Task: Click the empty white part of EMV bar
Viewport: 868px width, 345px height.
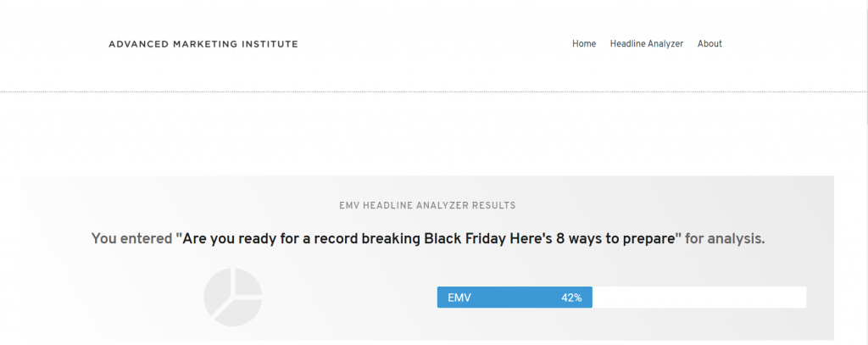Action: point(699,298)
